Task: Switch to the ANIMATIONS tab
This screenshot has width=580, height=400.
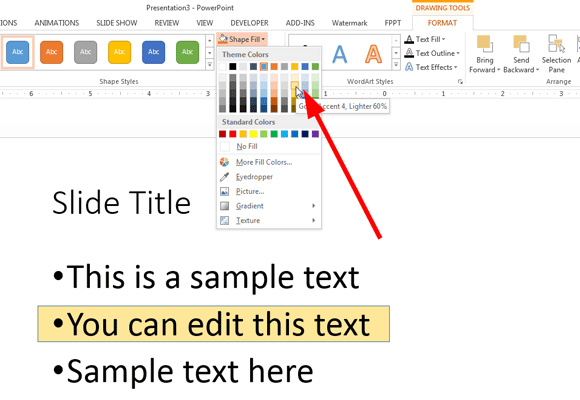Action: pyautogui.click(x=57, y=23)
